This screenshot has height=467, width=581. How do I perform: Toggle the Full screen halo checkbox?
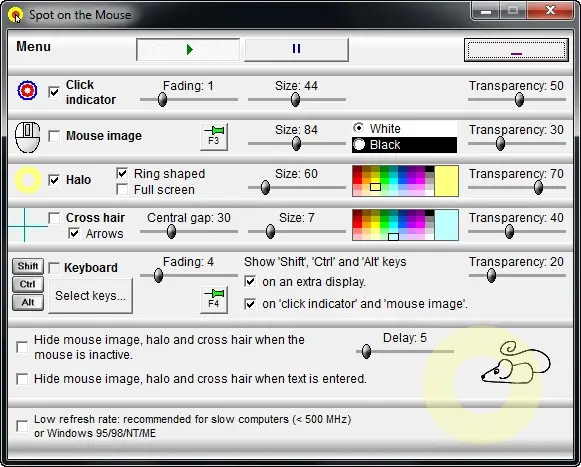pyautogui.click(x=122, y=189)
